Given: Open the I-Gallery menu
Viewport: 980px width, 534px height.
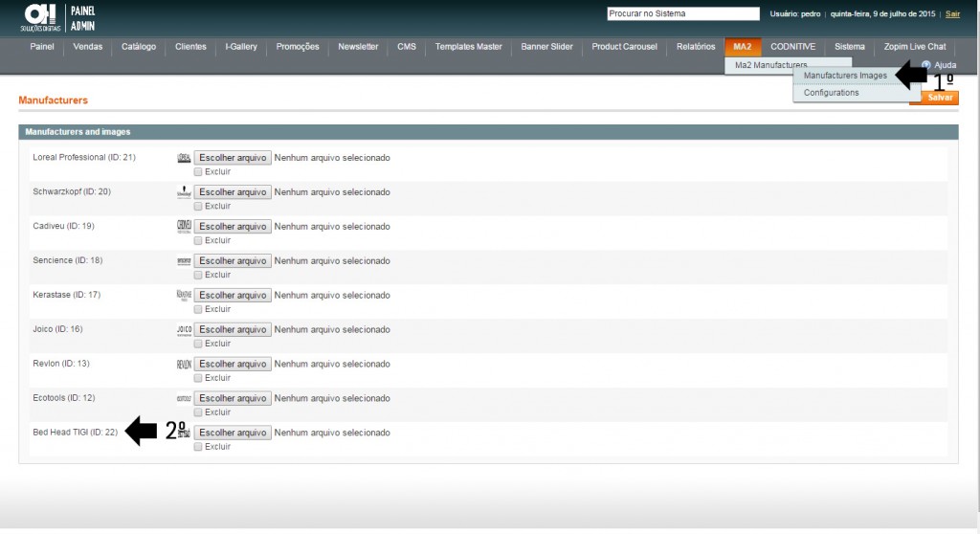Looking at the screenshot, I should coord(241,47).
